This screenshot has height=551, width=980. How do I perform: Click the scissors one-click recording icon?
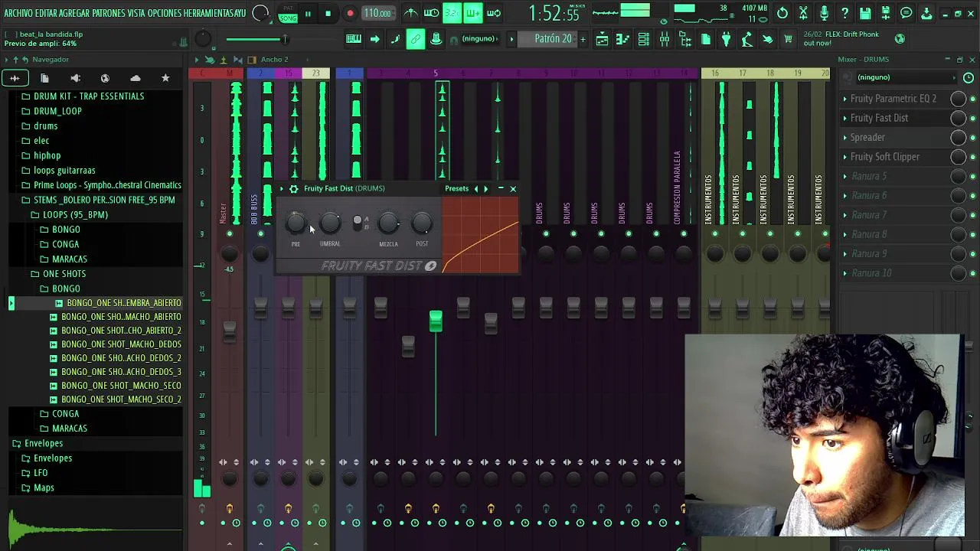pyautogui.click(x=803, y=13)
